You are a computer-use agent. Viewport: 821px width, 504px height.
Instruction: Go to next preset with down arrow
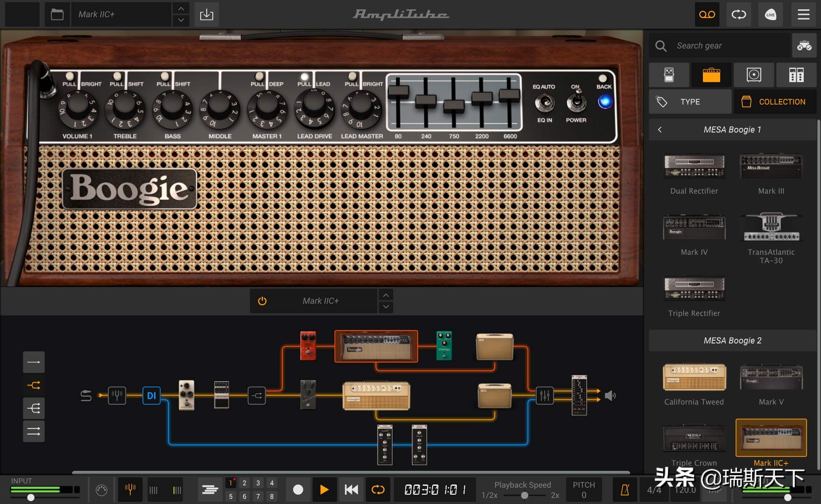point(181,21)
